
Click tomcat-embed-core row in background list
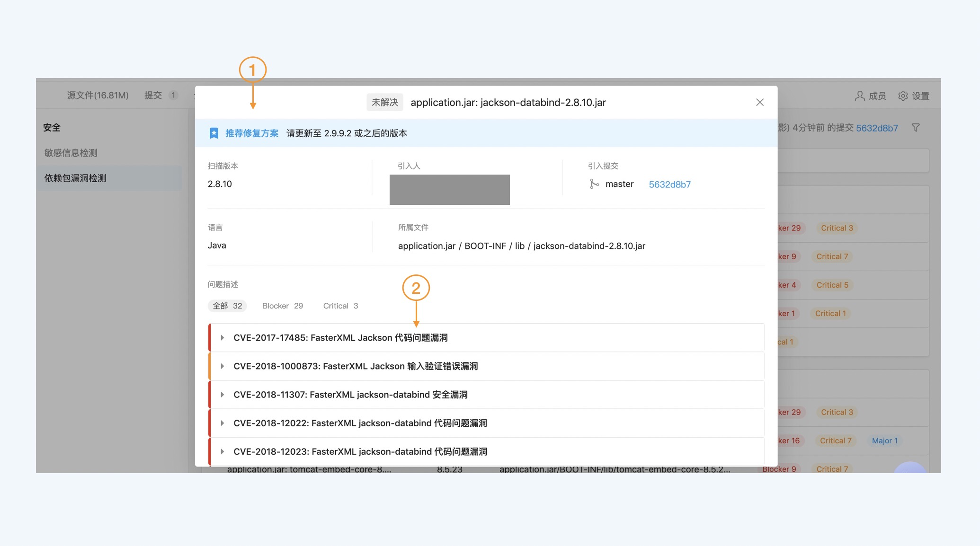(309, 469)
